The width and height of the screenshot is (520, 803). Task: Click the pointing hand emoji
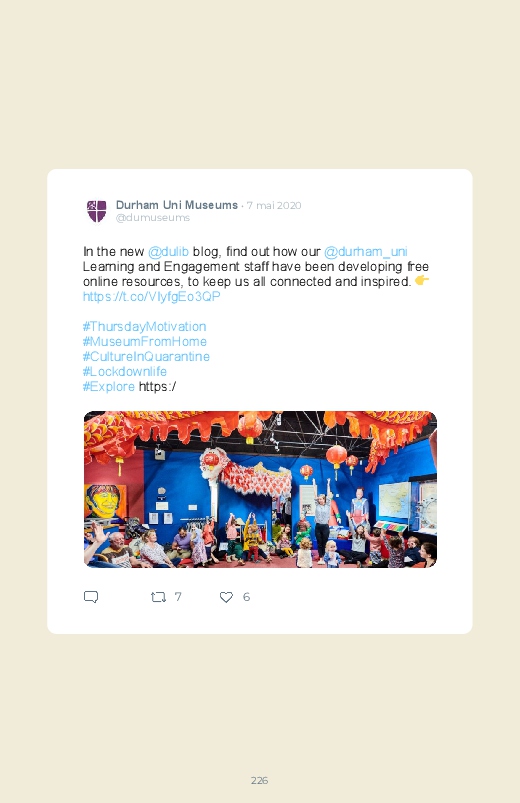[x=422, y=280]
